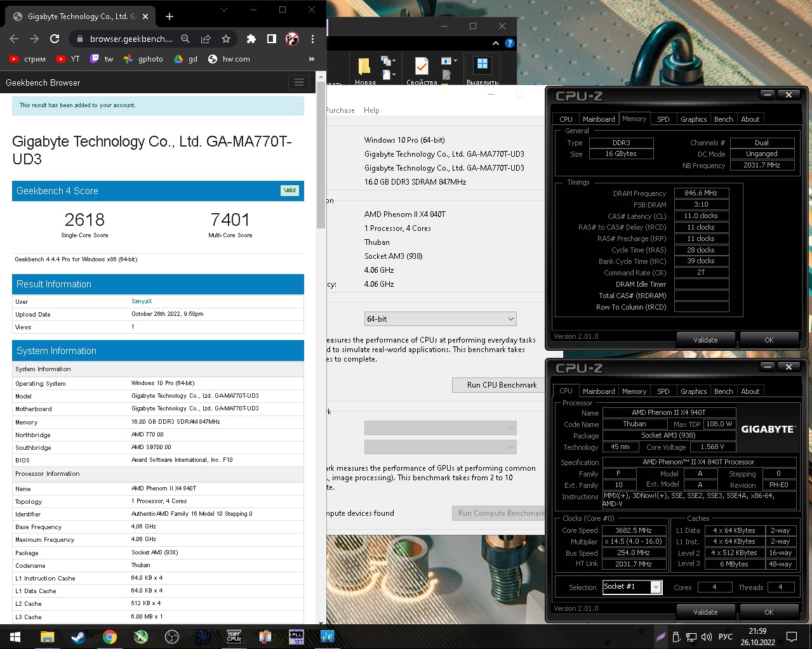Switch to Memory tab in lower CPU-Z
This screenshot has width=812, height=649.
click(x=634, y=391)
